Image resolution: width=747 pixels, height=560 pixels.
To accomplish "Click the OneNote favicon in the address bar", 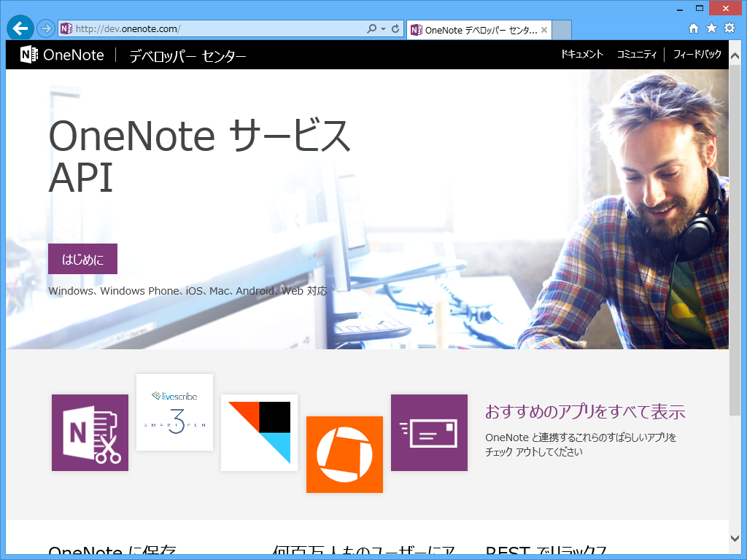I will [x=66, y=28].
